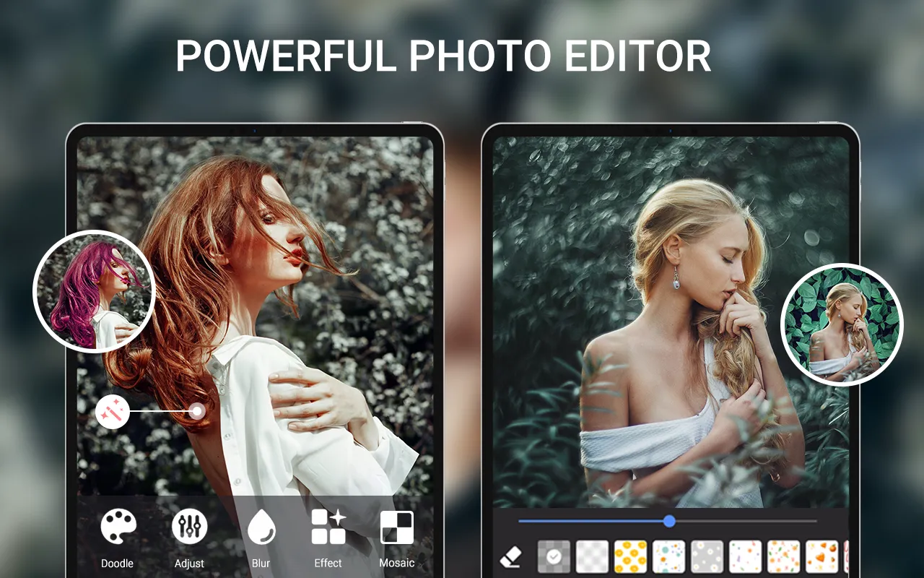
Task: Select the teal dots pattern swatch
Action: pyautogui.click(x=668, y=556)
